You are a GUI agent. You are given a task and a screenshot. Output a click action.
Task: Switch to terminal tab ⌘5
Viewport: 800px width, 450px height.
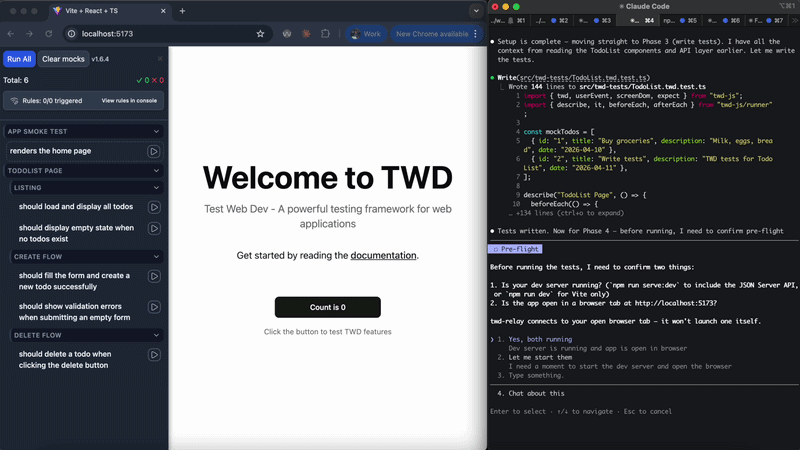pyautogui.click(x=680, y=20)
